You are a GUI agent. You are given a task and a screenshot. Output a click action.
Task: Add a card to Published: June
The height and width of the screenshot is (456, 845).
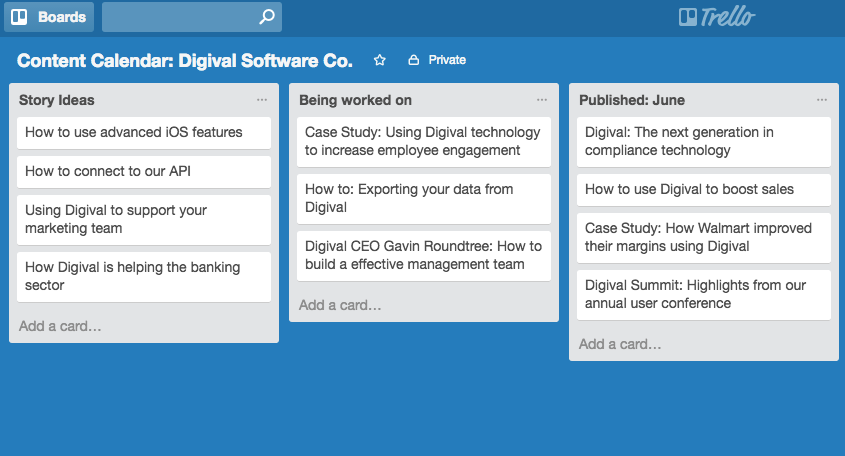point(620,344)
